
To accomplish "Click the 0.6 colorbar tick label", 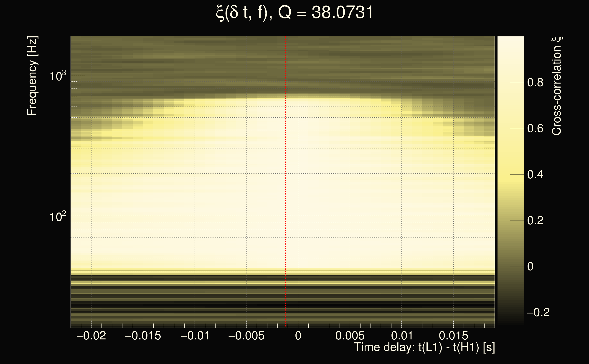I will click(x=535, y=128).
